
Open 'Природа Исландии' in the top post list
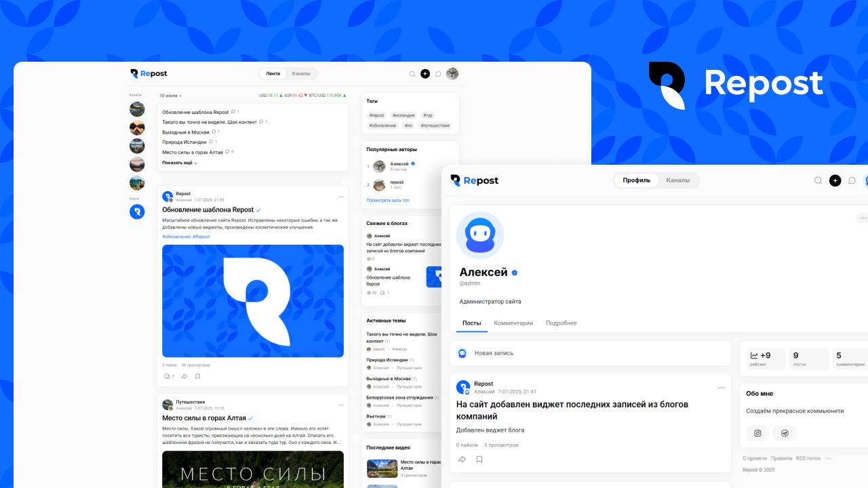[x=184, y=142]
